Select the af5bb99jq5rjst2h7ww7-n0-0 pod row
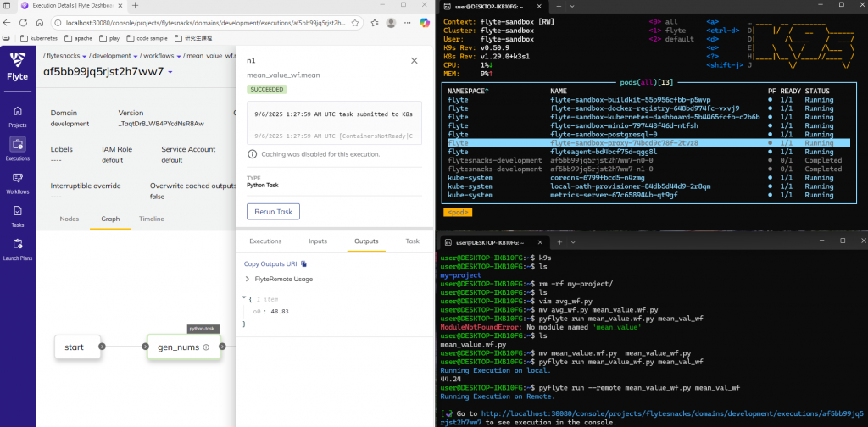This screenshot has width=868, height=427. click(x=648, y=160)
